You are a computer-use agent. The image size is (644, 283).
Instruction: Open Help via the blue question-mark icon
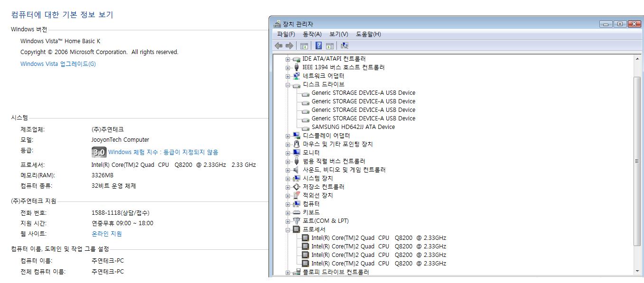point(319,46)
